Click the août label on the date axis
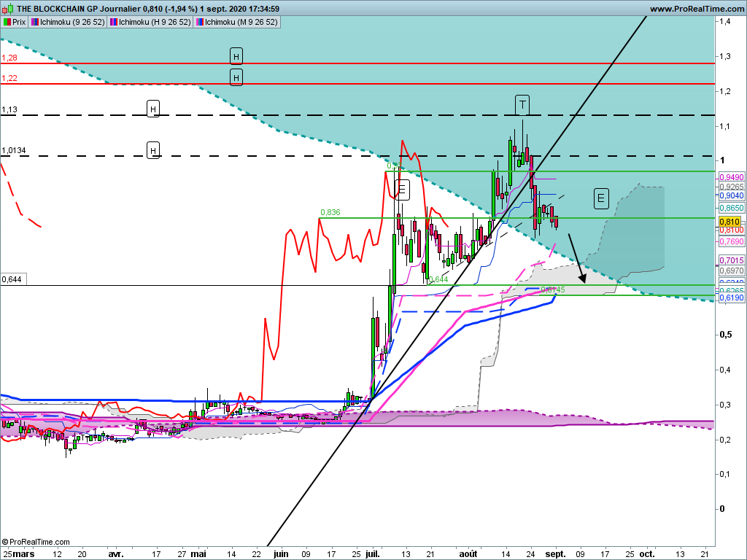Image resolution: width=747 pixels, height=560 pixels. tap(468, 554)
